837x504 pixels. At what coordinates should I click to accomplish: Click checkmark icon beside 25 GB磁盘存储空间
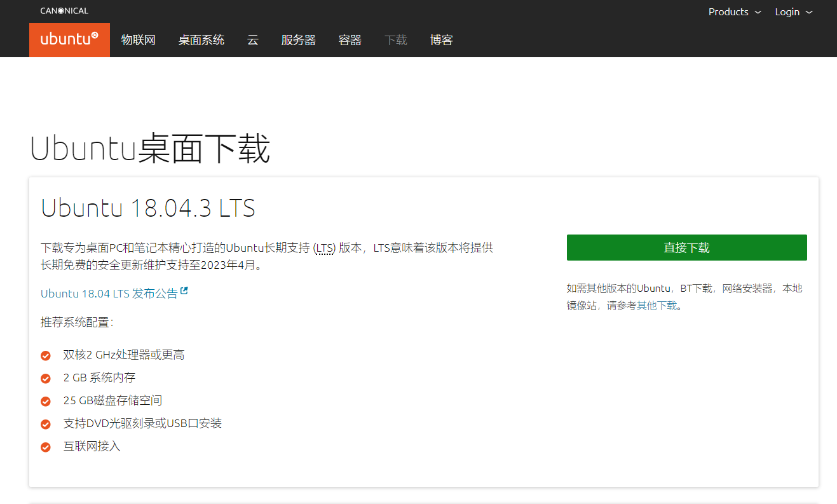(x=46, y=401)
